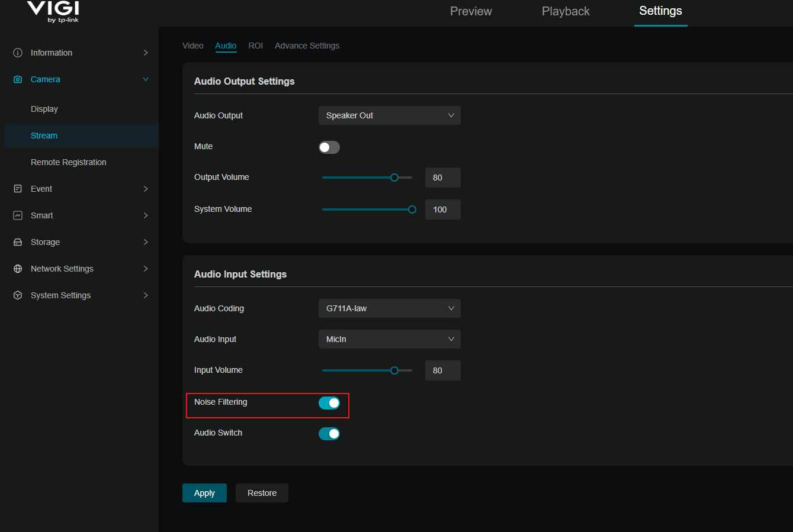Image resolution: width=793 pixels, height=532 pixels.
Task: Click the Smart chart icon in sidebar
Action: 18,215
